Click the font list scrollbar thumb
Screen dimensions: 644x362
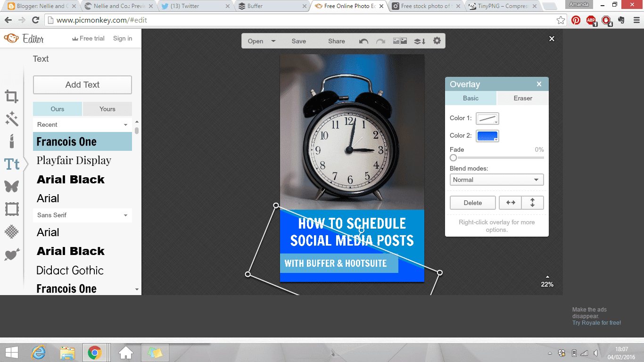point(137,131)
